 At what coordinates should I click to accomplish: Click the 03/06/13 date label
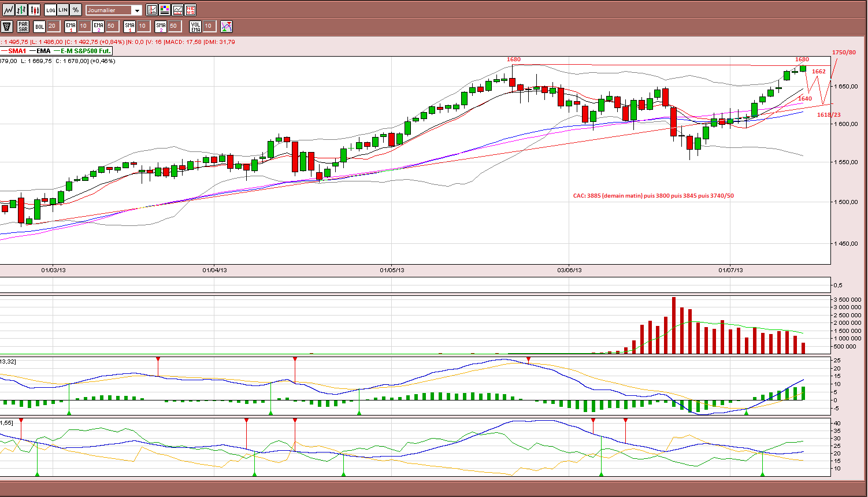(x=569, y=270)
